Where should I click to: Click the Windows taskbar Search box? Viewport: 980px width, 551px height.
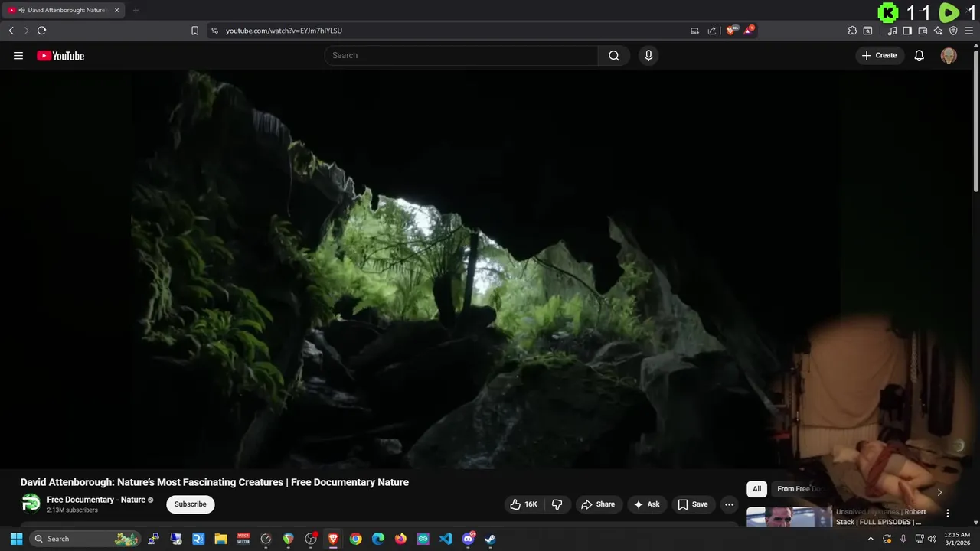[86, 539]
